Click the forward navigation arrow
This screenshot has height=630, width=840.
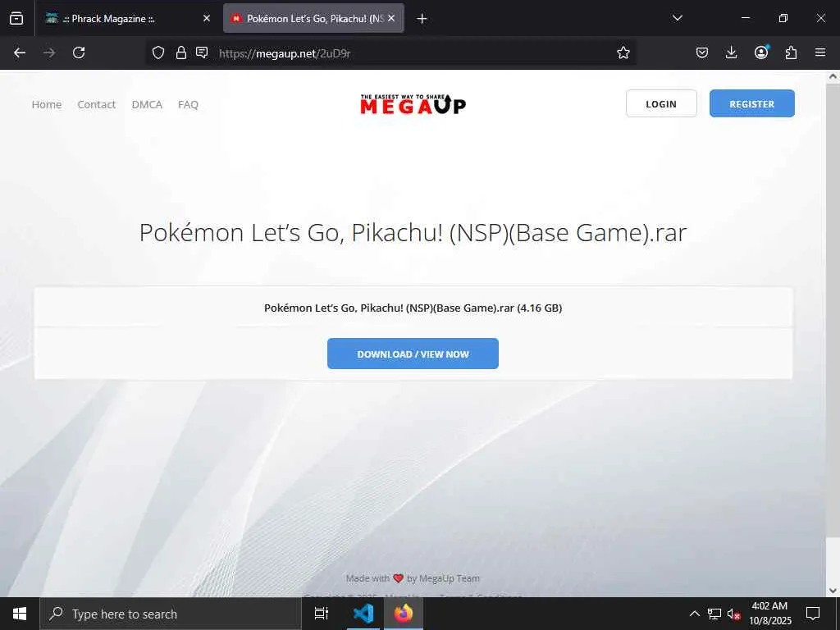coord(49,52)
